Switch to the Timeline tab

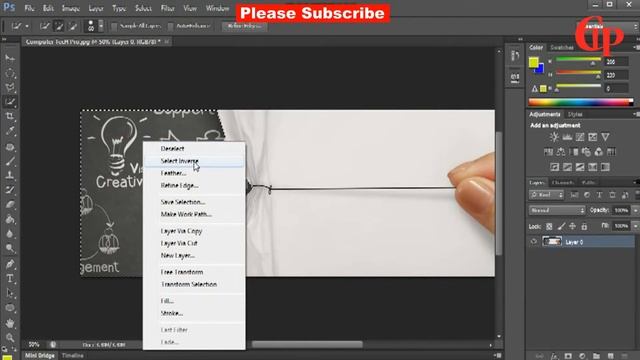click(x=73, y=356)
